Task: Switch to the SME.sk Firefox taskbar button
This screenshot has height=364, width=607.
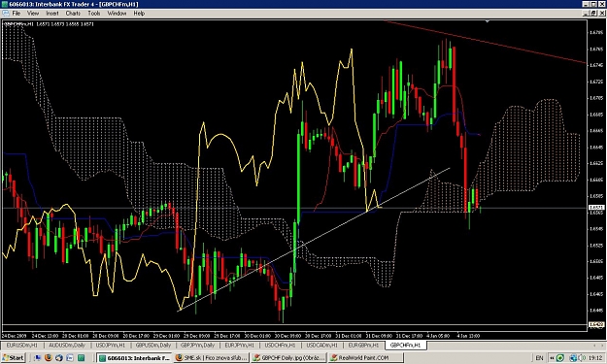Action: [212, 358]
